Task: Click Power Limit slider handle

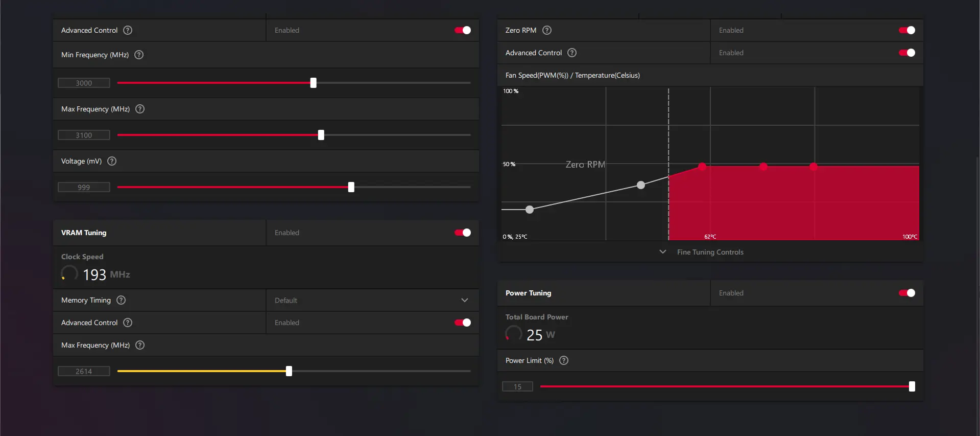Action: [x=912, y=386]
